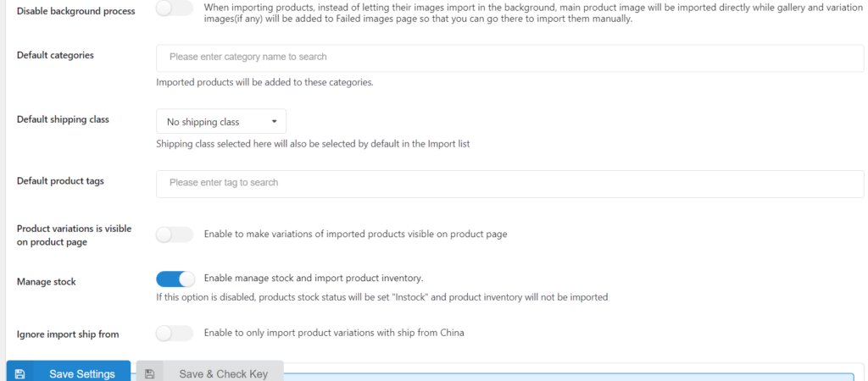Focus the Default product tags search field
The image size is (868, 381).
509,184
